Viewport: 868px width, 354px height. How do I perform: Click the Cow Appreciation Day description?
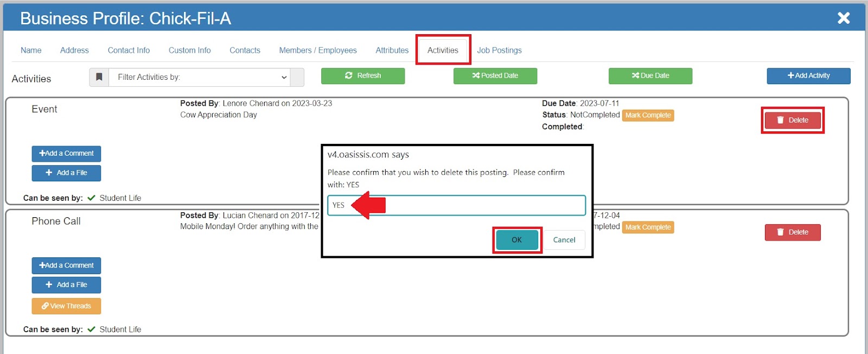(x=219, y=115)
